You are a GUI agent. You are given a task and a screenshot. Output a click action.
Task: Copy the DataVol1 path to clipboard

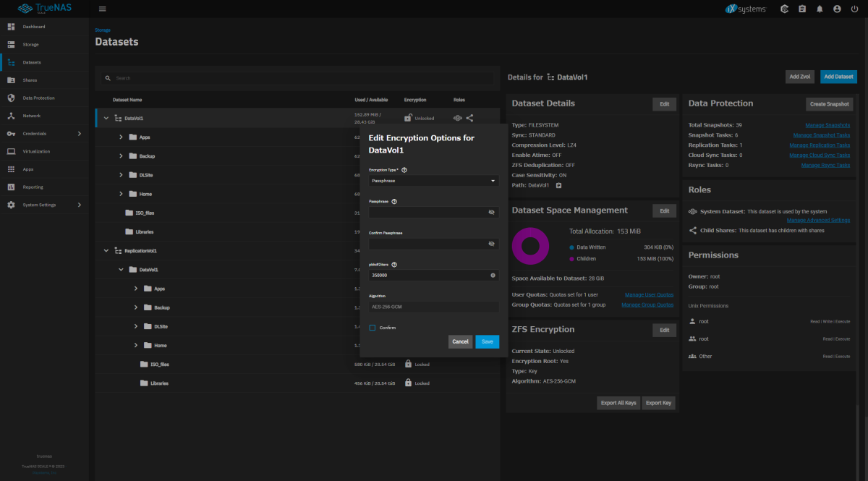click(559, 186)
